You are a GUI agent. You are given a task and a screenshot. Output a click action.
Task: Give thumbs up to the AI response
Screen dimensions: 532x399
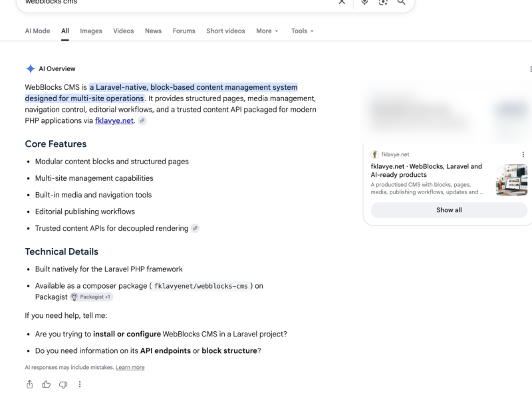47,384
